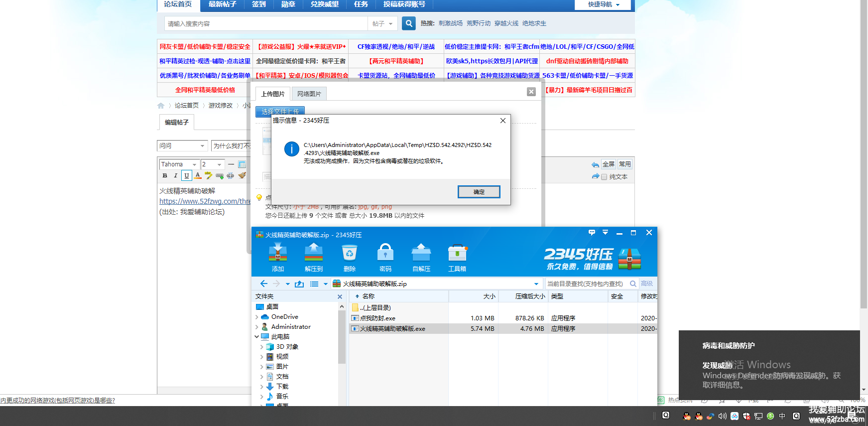Select the 火线精英辅助破解版.exe file row
The image size is (868, 426).
[503, 329]
